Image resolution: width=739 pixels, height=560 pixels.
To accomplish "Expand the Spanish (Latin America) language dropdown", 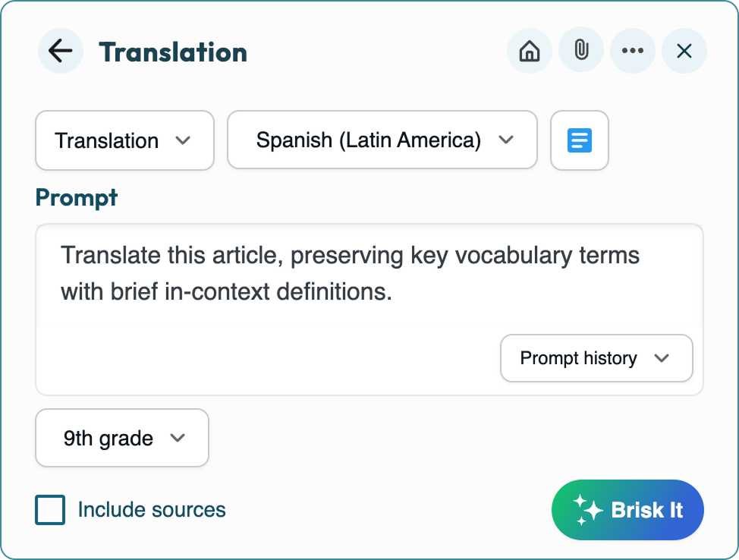I will coord(382,140).
